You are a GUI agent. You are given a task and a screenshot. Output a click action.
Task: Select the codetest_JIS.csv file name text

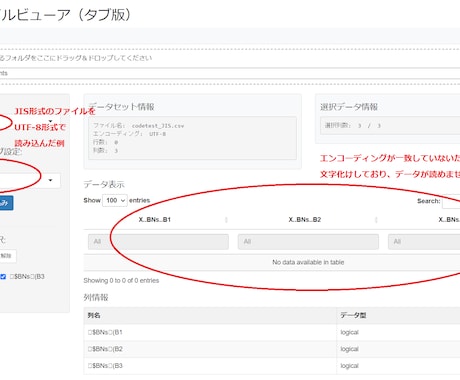pos(158,126)
